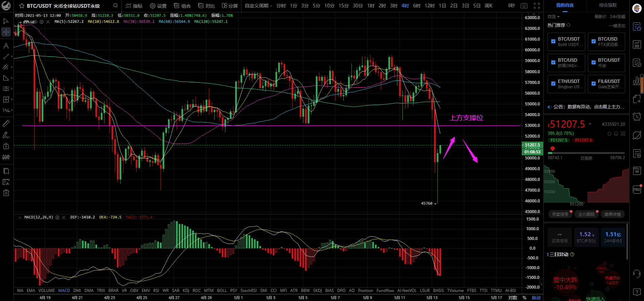This screenshot has height=301, width=644.
Task: Open 买卖信号 buy-sell signal button
Action: pyautogui.click(x=560, y=214)
